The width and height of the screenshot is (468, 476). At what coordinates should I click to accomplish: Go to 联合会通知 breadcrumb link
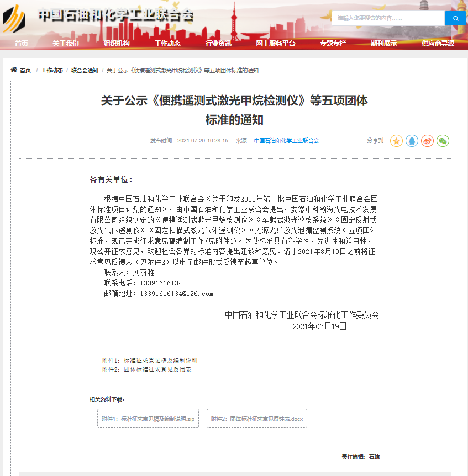click(x=85, y=71)
